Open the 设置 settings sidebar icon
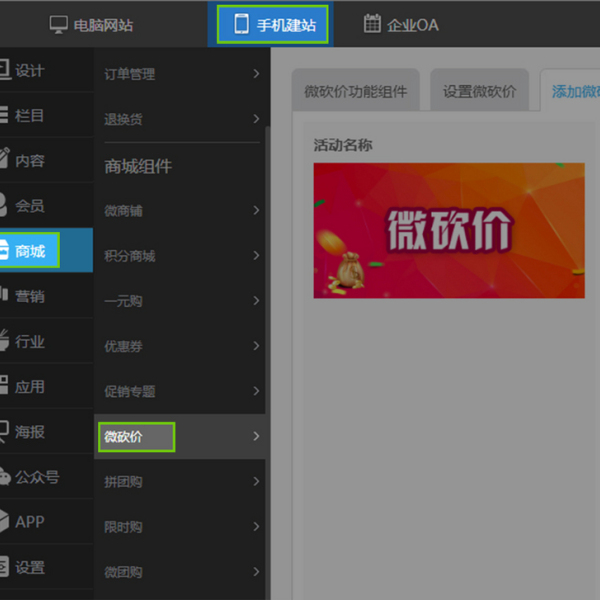600x600 pixels. coord(4,567)
